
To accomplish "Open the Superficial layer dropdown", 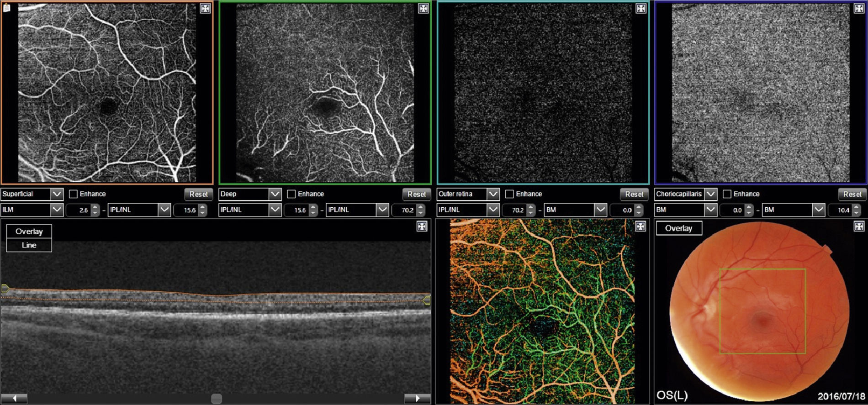I will 57,194.
